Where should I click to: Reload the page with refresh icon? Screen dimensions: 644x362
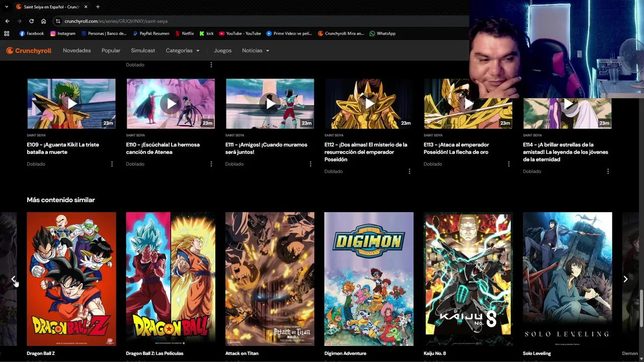coord(31,21)
